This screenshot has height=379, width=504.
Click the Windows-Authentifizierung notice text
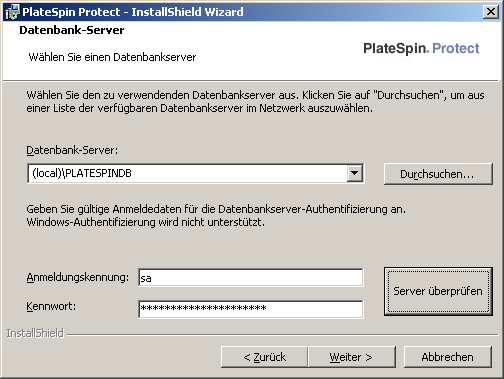point(145,222)
